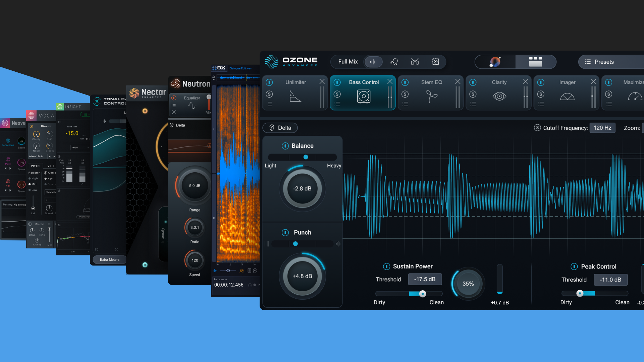The width and height of the screenshot is (644, 362).
Task: Click the Neutron Equalizer curve icon
Action: pos(192,106)
